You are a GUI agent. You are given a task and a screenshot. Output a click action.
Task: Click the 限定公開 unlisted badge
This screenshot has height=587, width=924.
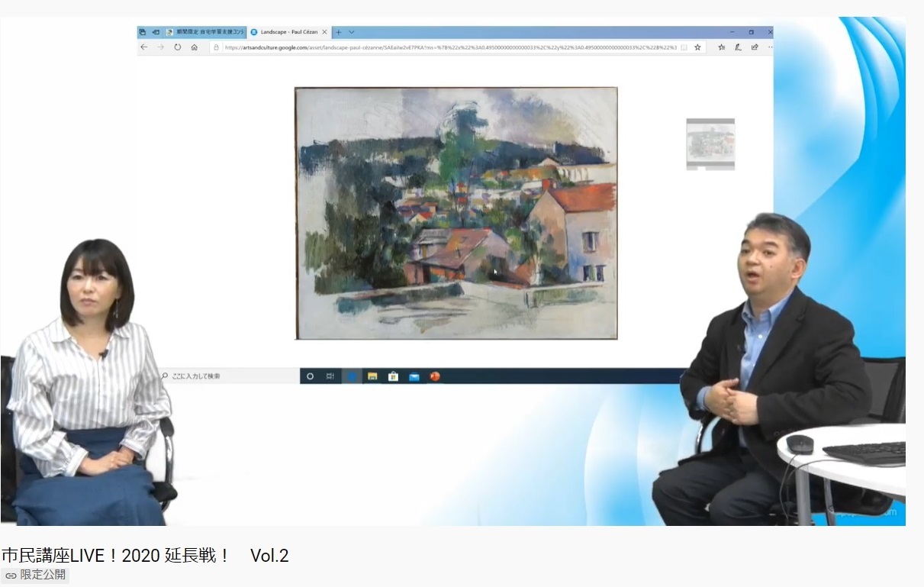pyautogui.click(x=36, y=576)
